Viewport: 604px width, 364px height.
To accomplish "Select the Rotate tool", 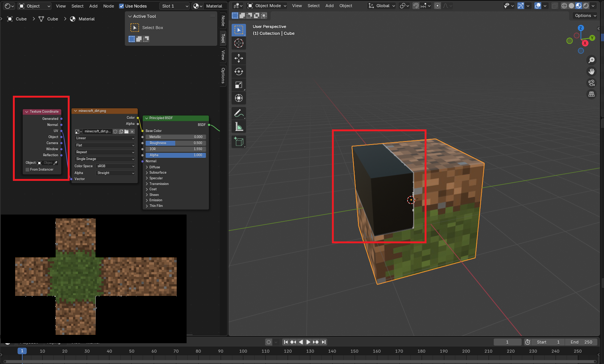I will point(238,72).
